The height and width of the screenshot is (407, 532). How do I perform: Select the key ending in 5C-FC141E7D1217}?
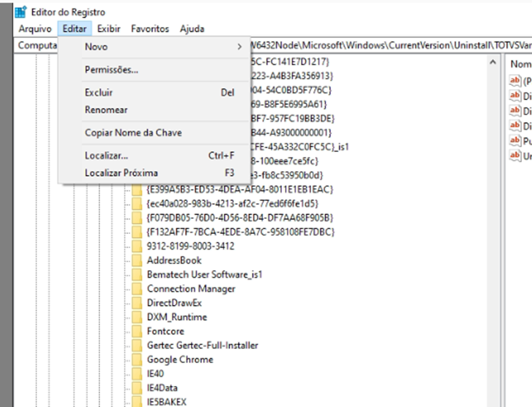tap(290, 62)
